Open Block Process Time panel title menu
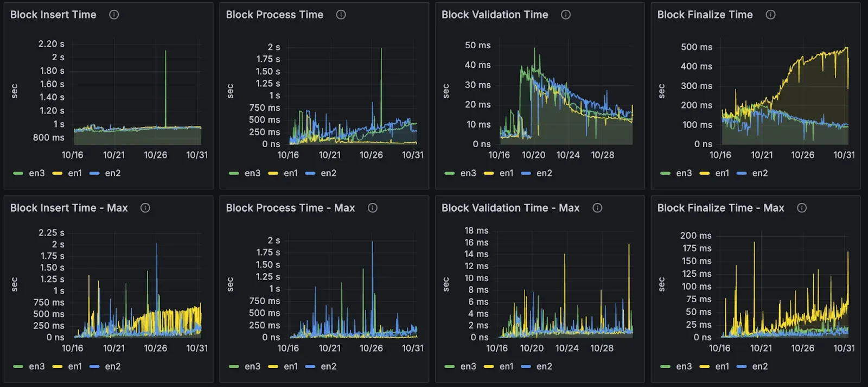 click(x=275, y=15)
